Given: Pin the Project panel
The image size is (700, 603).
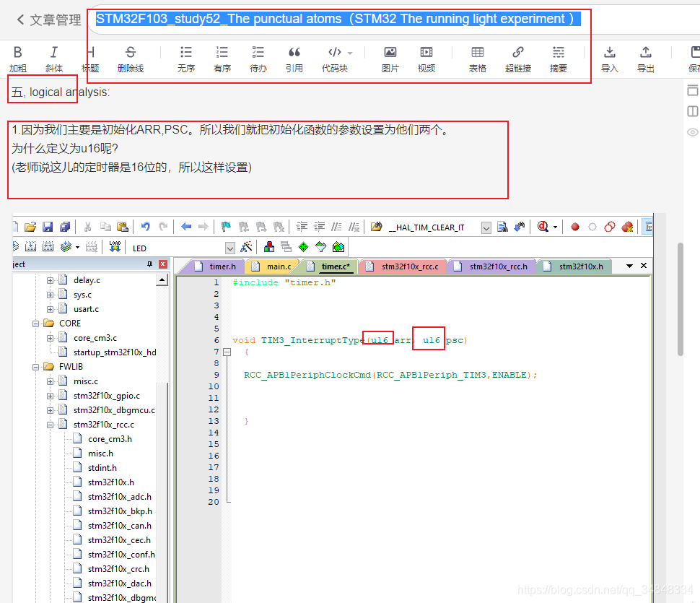Looking at the screenshot, I should point(149,264).
